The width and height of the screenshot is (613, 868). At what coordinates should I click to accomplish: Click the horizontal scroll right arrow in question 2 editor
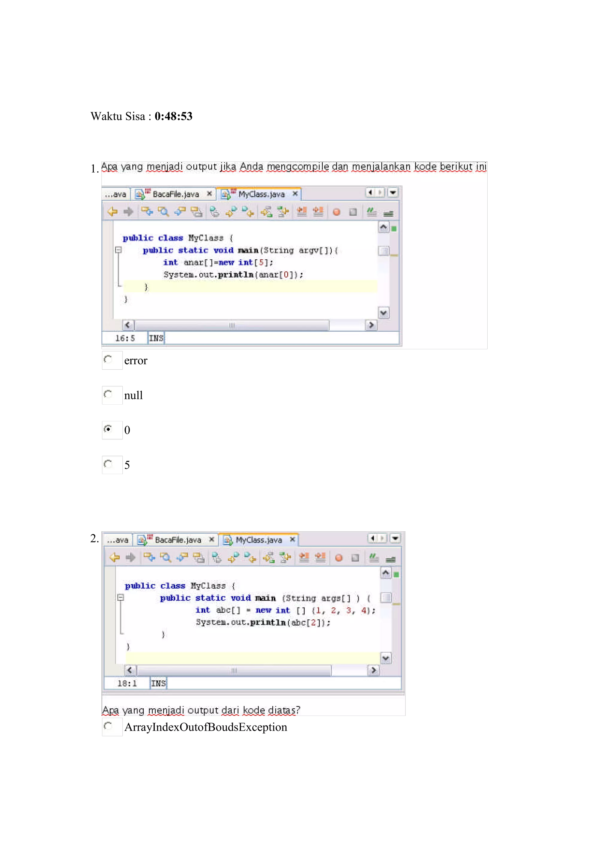pyautogui.click(x=374, y=670)
